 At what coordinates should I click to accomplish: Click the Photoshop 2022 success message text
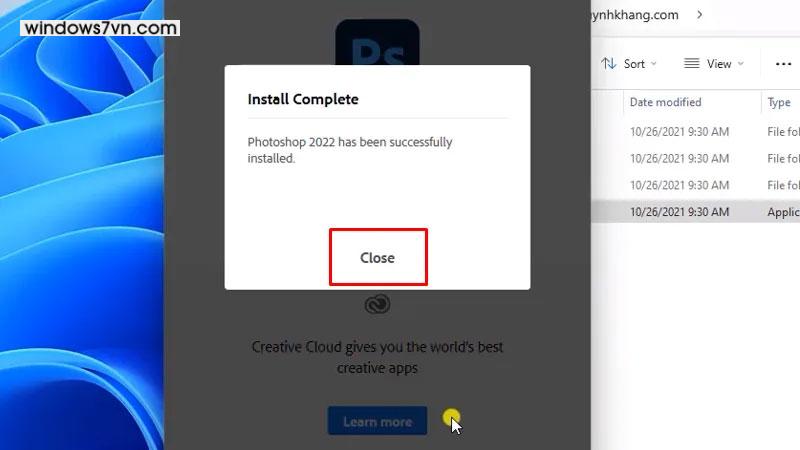click(349, 150)
